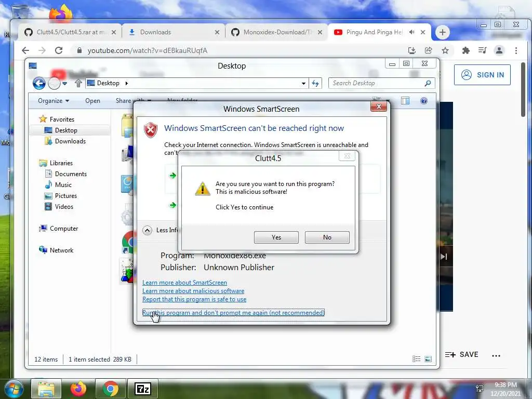Select Downloads in the navigation pane

click(70, 141)
